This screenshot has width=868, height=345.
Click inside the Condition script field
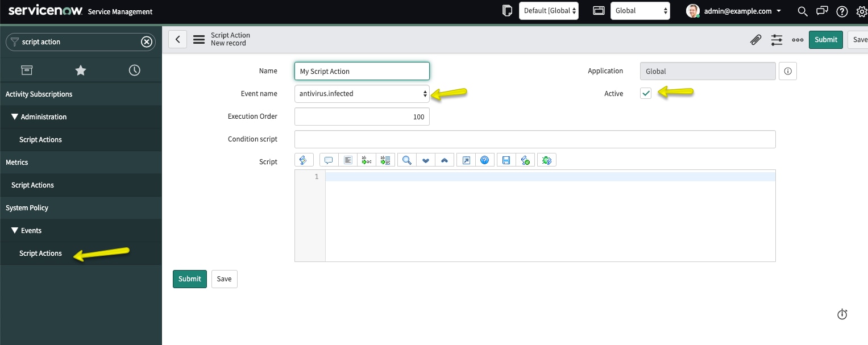(534, 139)
